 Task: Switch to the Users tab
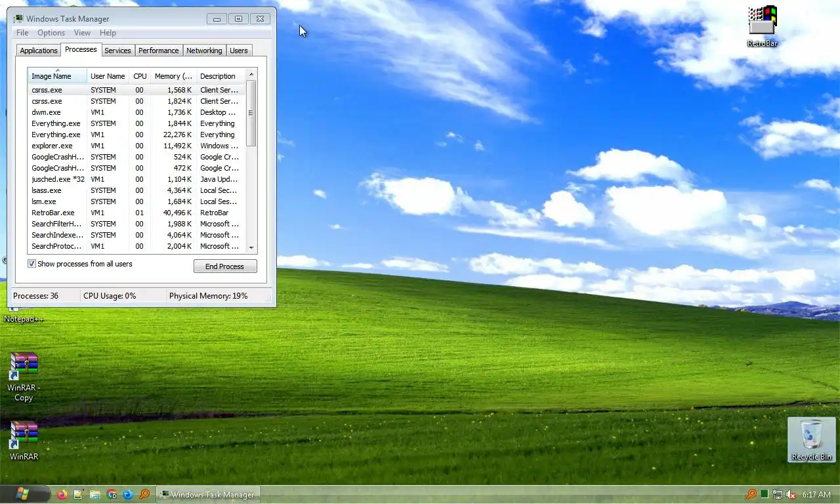[x=239, y=51]
